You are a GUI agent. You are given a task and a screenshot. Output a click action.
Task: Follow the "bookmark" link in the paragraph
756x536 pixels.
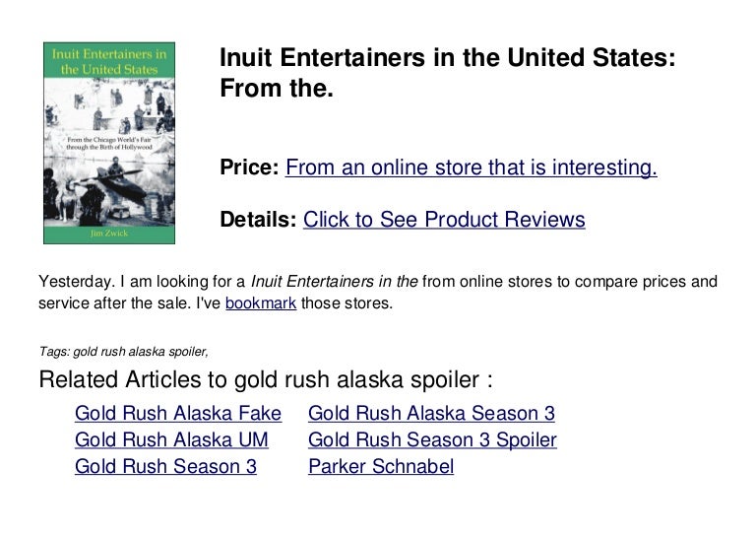point(261,303)
